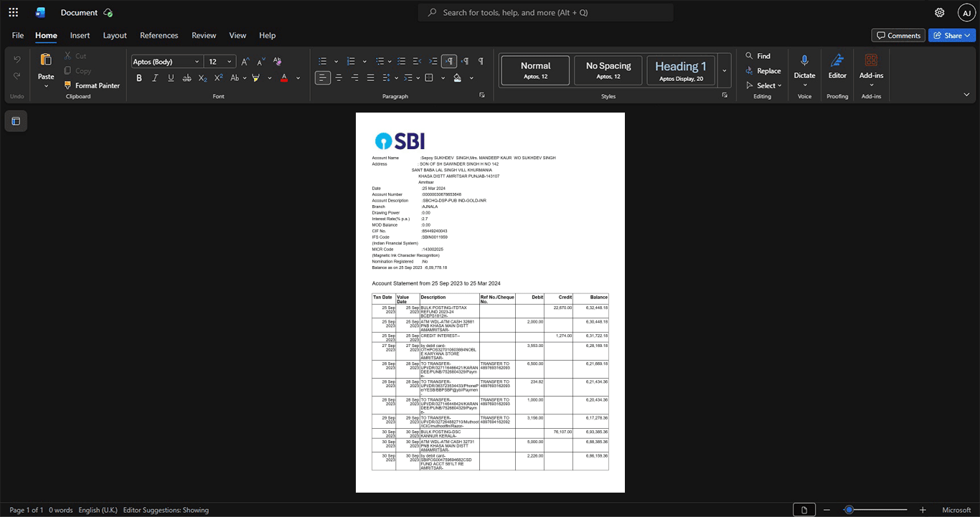
Task: Open Replace in the Editing group
Action: [763, 71]
